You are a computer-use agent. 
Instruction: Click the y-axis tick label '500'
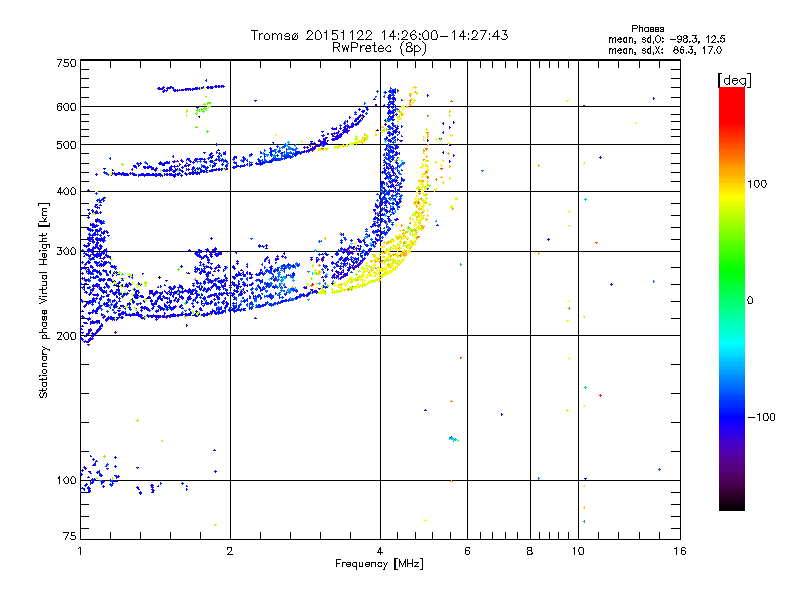click(66, 145)
